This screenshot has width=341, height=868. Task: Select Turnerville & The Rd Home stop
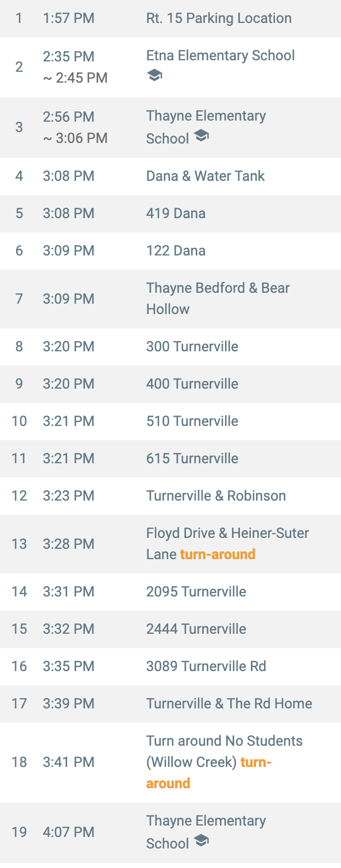pyautogui.click(x=170, y=704)
